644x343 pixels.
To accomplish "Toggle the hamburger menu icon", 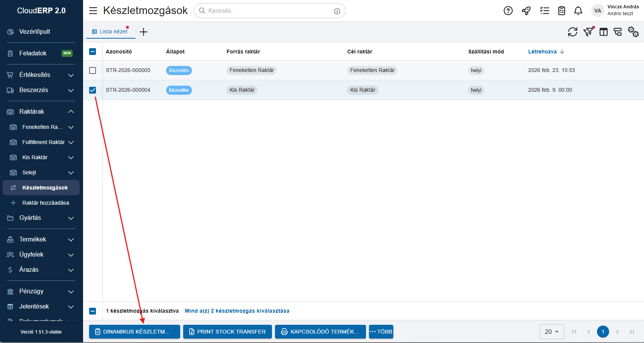I will pyautogui.click(x=93, y=11).
